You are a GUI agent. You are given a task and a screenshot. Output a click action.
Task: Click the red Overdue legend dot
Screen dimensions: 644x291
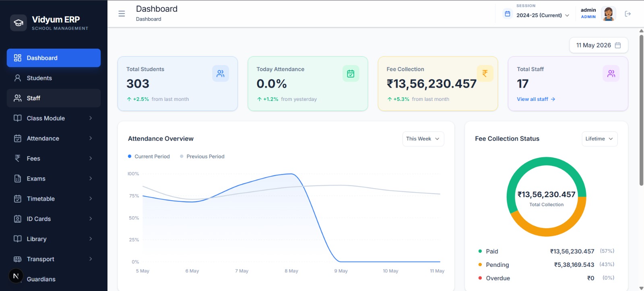click(480, 278)
